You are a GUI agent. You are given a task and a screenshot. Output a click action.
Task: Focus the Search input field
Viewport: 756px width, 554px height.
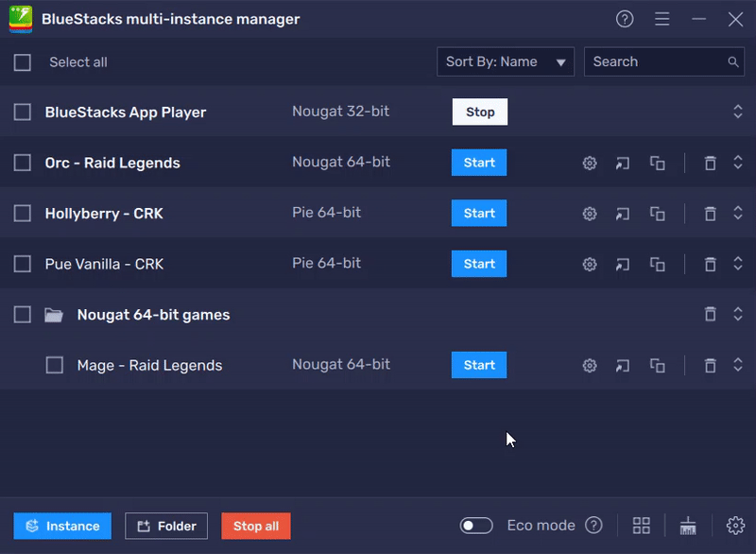tap(664, 61)
